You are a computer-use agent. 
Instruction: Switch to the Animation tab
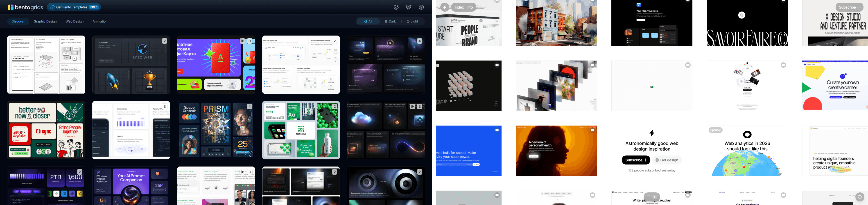pyautogui.click(x=100, y=21)
